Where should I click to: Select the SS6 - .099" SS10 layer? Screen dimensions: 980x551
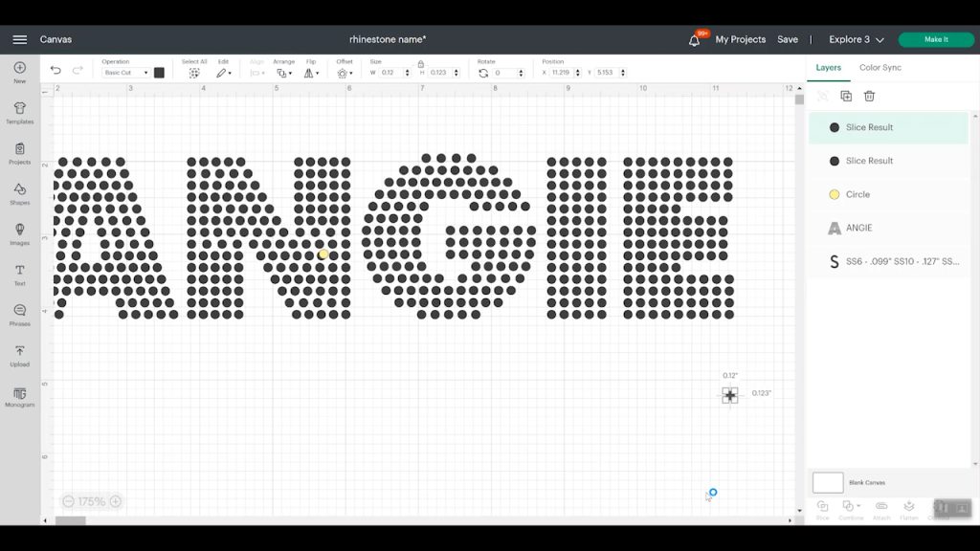pyautogui.click(x=888, y=262)
